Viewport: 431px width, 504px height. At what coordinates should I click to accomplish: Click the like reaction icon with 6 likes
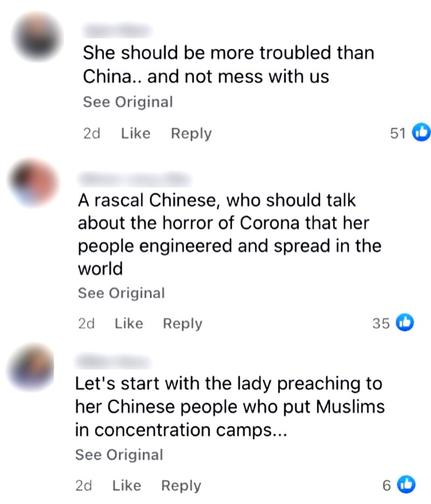(x=406, y=484)
